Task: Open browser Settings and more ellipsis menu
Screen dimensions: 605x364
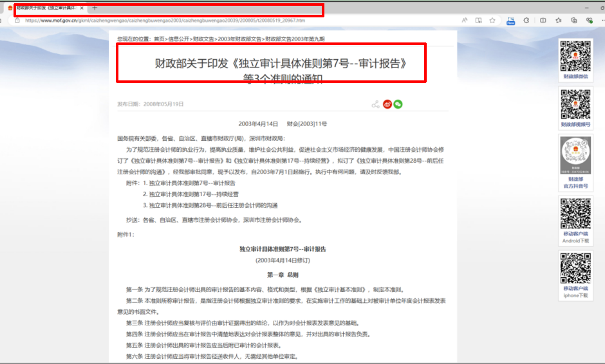Action: tap(602, 21)
